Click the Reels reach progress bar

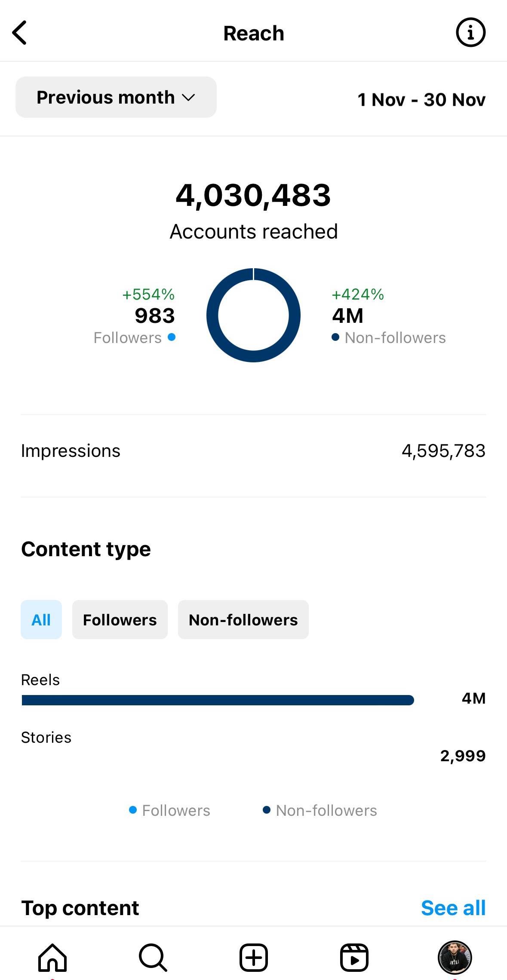coord(218,700)
